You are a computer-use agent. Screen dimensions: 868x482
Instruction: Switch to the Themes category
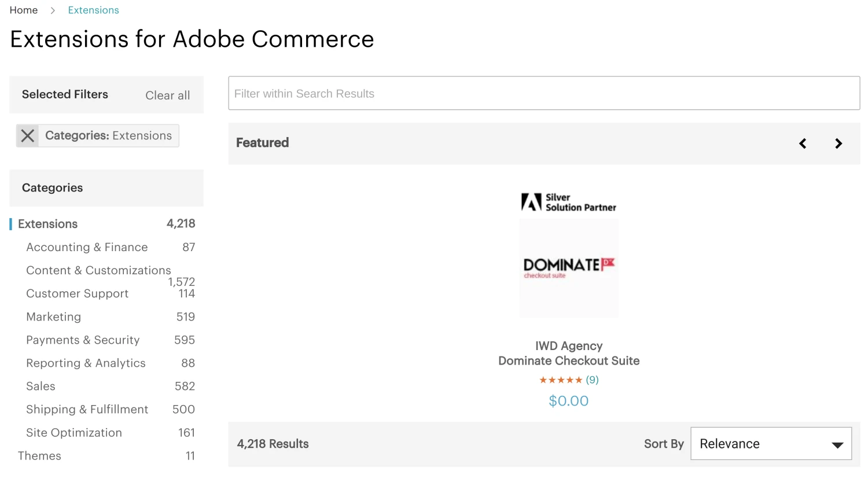pyautogui.click(x=39, y=456)
